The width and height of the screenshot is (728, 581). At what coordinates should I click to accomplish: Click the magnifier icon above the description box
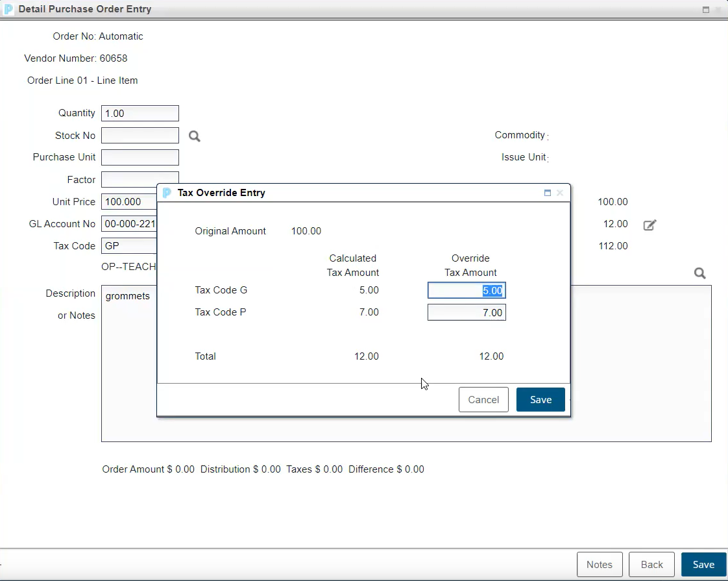point(699,273)
